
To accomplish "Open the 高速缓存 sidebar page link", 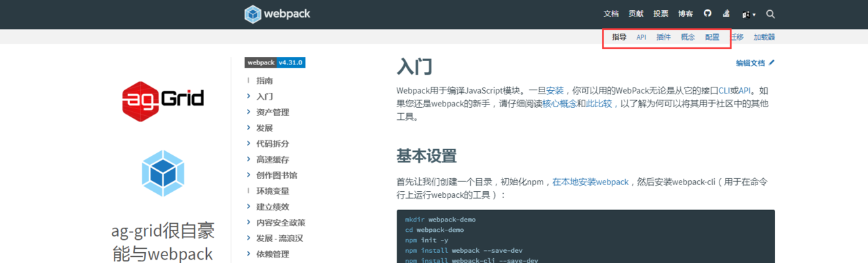I will coord(273,159).
